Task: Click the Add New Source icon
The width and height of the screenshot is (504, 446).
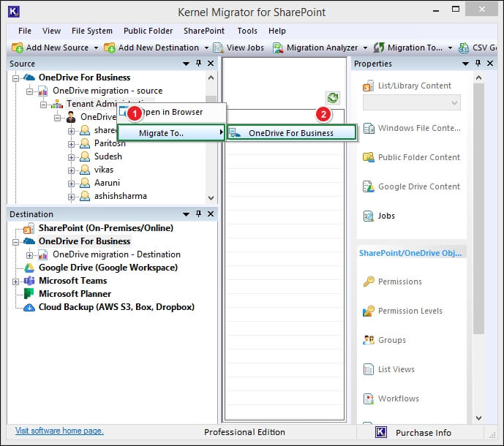Action: [x=18, y=48]
